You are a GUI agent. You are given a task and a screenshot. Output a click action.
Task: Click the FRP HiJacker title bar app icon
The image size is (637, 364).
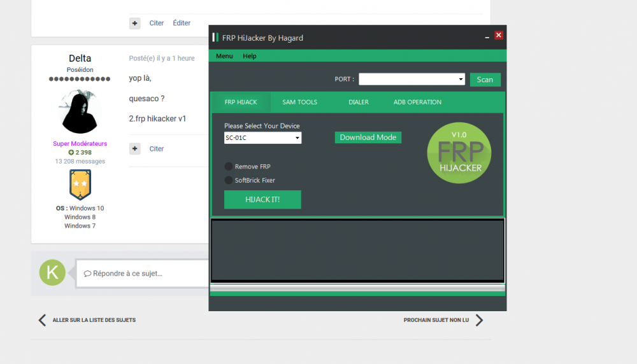click(x=215, y=38)
